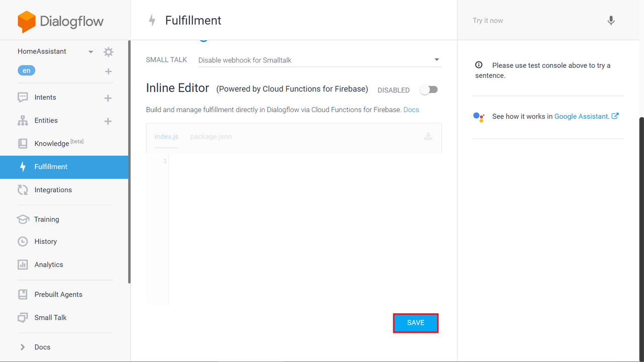Click the DISABLED status label
This screenshot has width=644, height=362.
[393, 90]
